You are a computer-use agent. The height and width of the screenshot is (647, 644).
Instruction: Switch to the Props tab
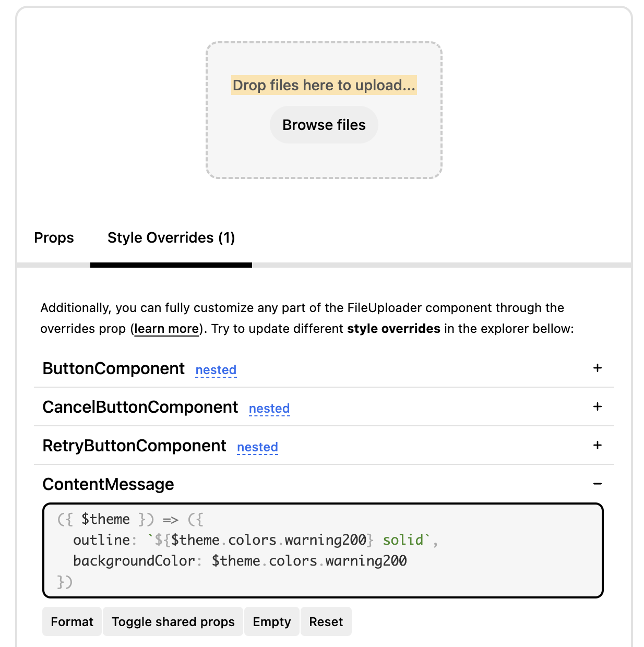[x=54, y=238]
